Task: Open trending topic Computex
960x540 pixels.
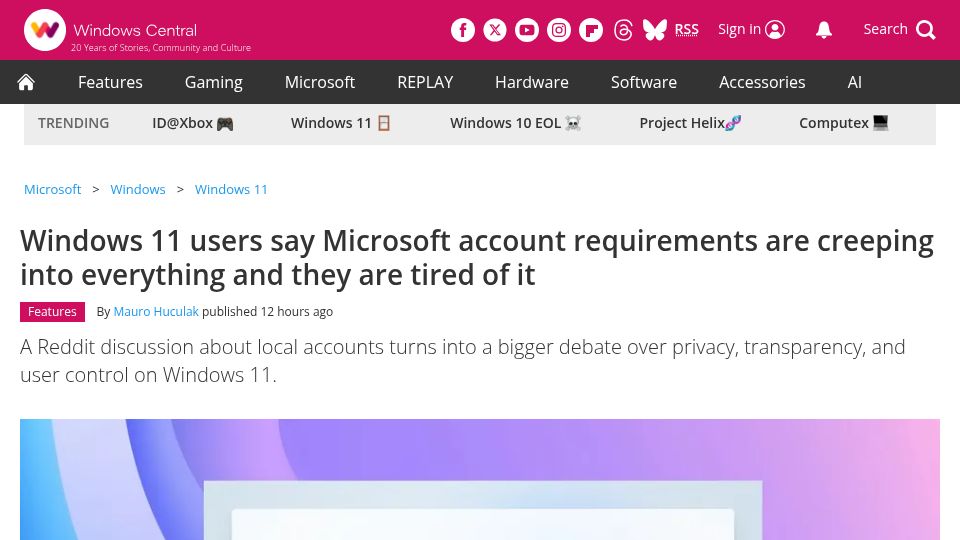Action: click(844, 123)
